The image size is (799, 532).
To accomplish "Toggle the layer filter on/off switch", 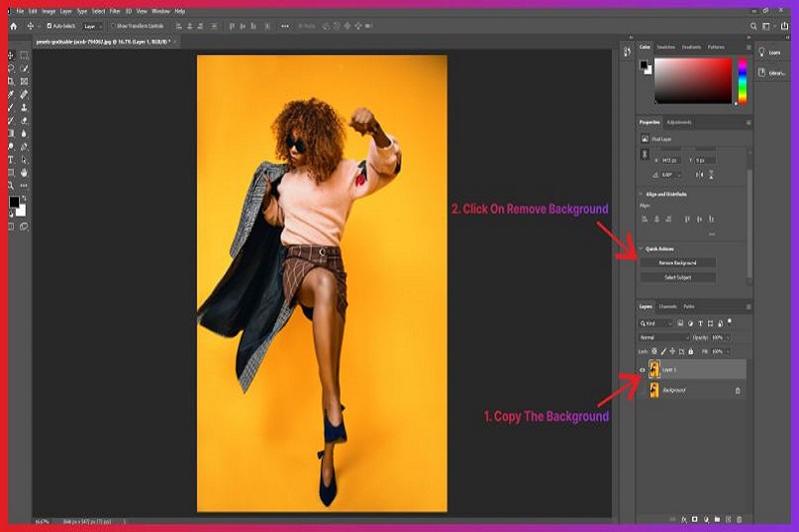I will (x=730, y=321).
